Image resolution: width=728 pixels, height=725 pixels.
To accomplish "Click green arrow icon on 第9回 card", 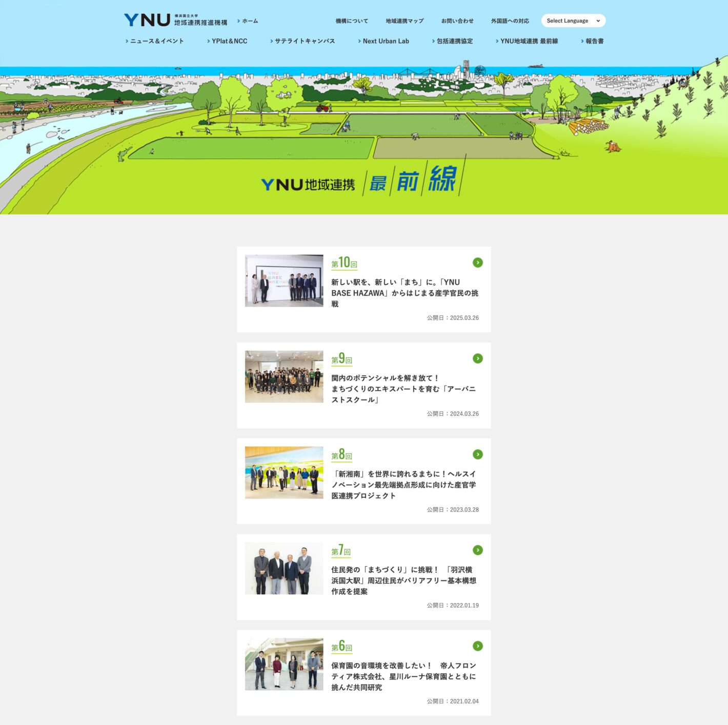I will [477, 358].
